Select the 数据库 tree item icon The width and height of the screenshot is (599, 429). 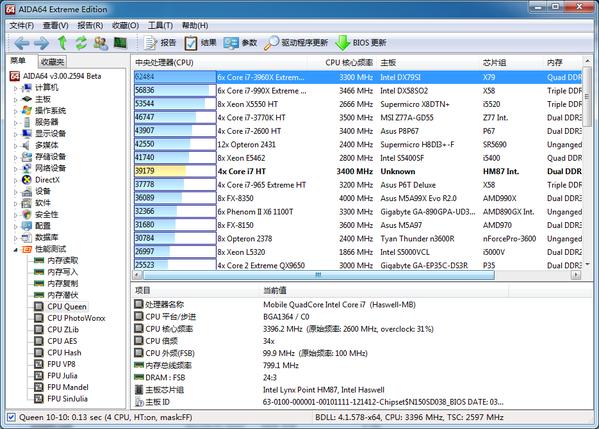pyautogui.click(x=27, y=238)
